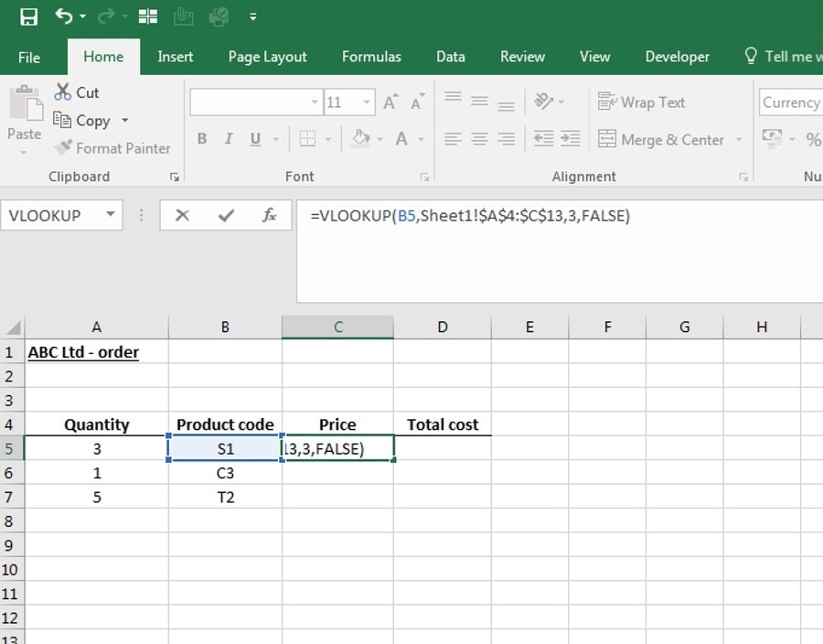
Task: Toggle Wrap Text
Action: 641,102
